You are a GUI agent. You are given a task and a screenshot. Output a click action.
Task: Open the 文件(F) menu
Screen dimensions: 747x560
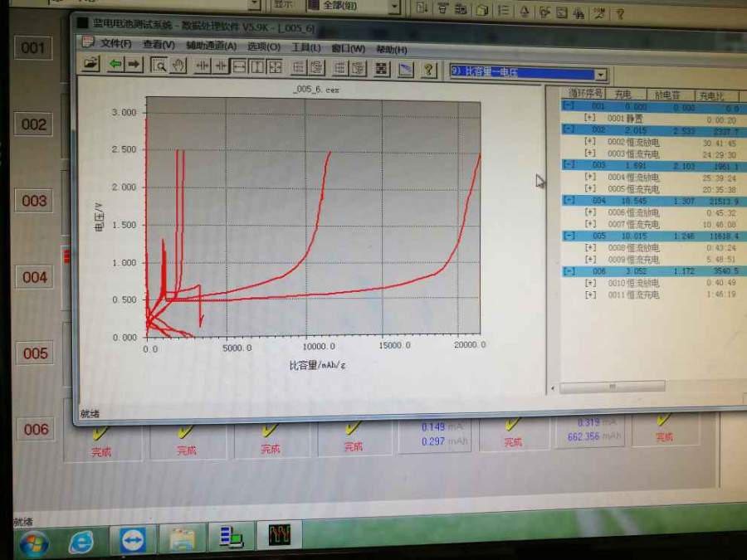(x=115, y=43)
